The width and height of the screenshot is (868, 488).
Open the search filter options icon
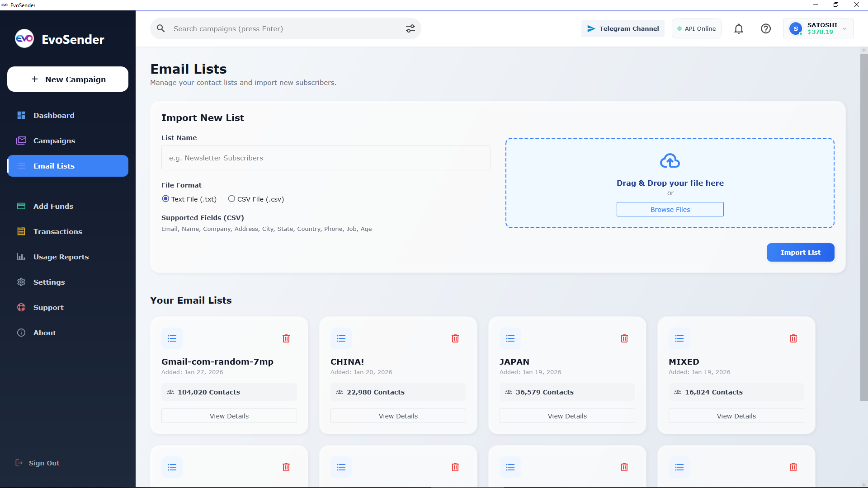click(x=410, y=28)
